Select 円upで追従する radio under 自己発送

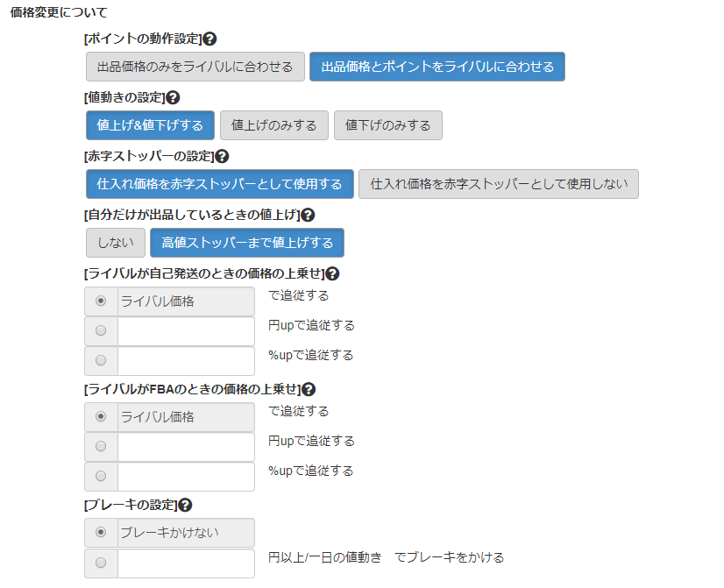tap(101, 330)
